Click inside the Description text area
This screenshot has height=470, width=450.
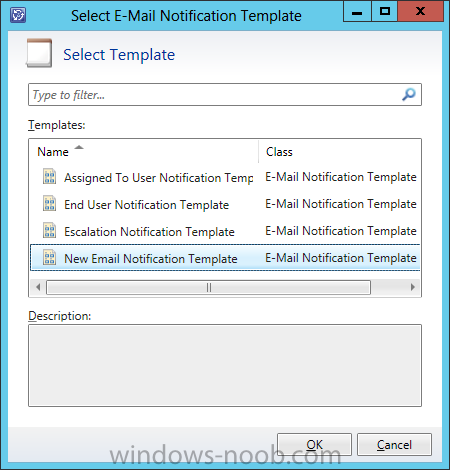225,365
